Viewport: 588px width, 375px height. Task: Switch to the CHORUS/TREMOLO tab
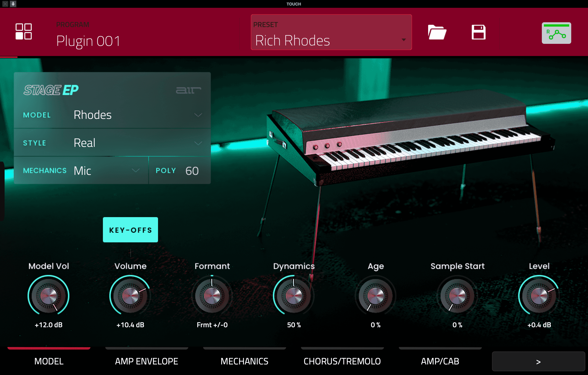[x=342, y=361]
